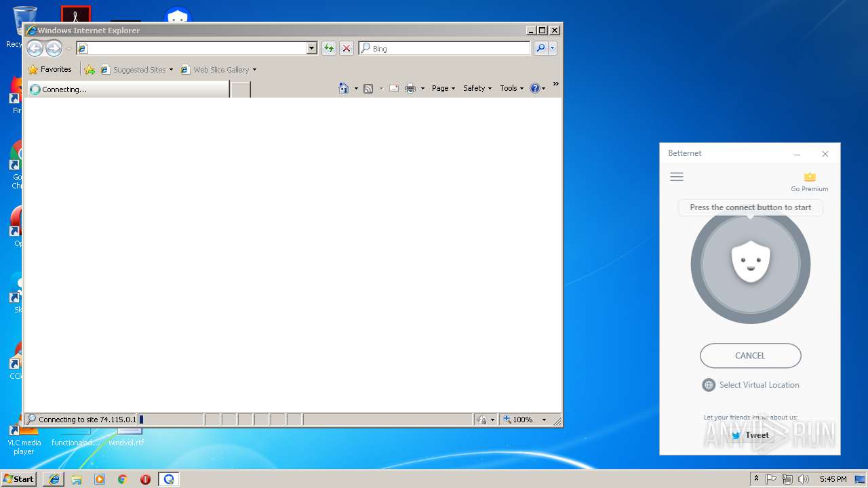Image resolution: width=868 pixels, height=488 pixels.
Task: Expand the Print options dropdown arrow
Action: [422, 88]
